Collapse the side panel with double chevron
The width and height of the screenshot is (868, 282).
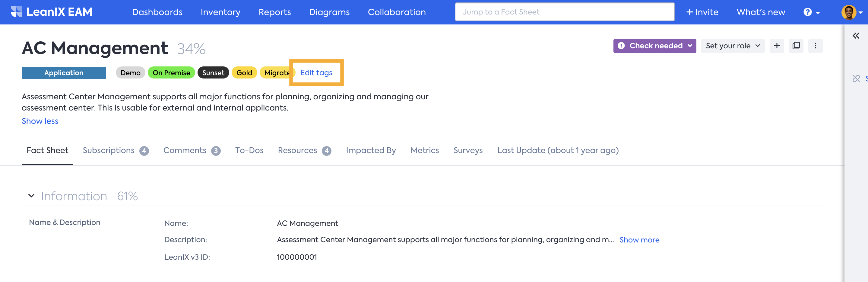click(x=856, y=35)
